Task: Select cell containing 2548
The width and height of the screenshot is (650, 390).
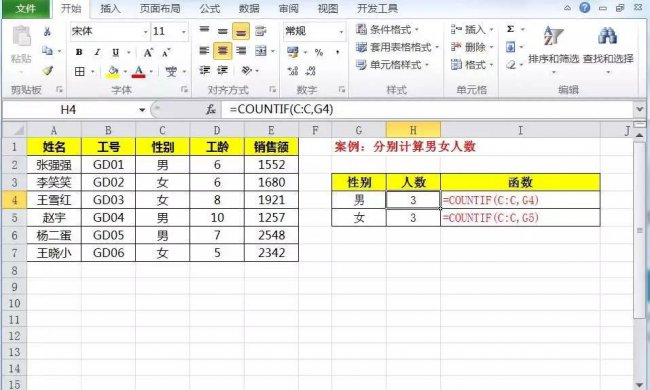Action: point(271,235)
